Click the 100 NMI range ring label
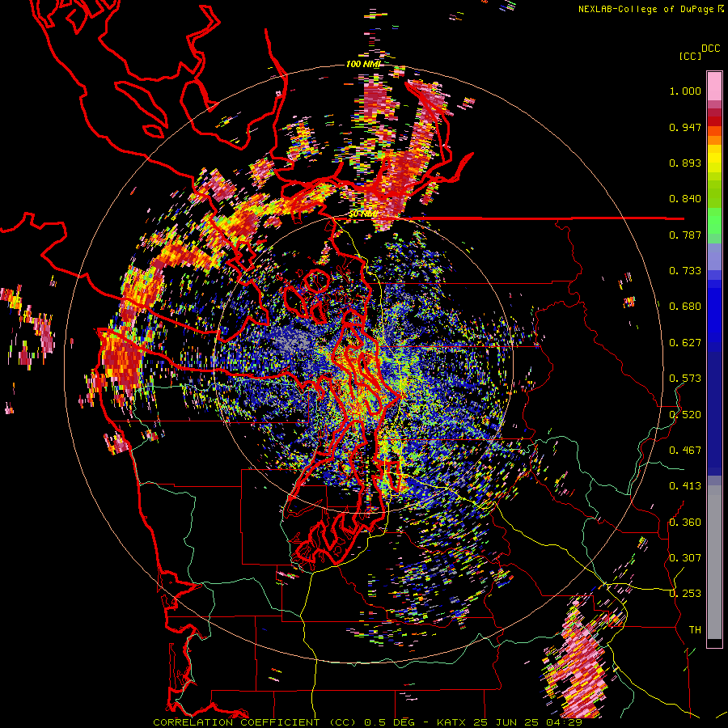 (x=363, y=64)
